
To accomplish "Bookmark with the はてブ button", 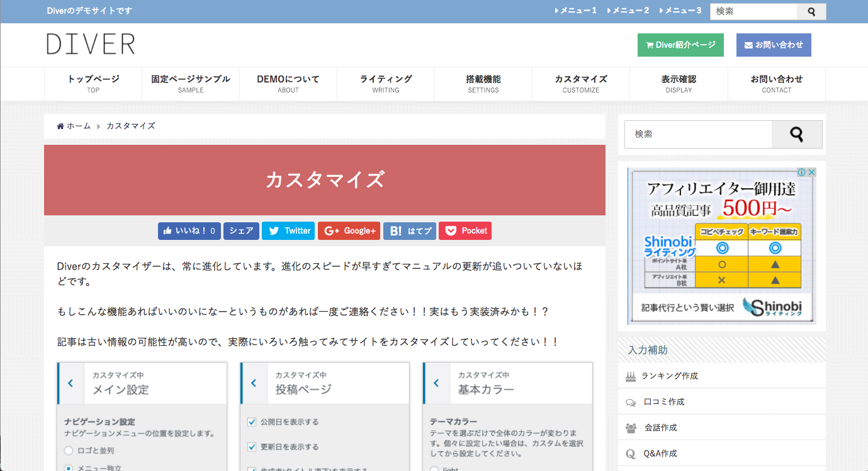I will click(410, 231).
